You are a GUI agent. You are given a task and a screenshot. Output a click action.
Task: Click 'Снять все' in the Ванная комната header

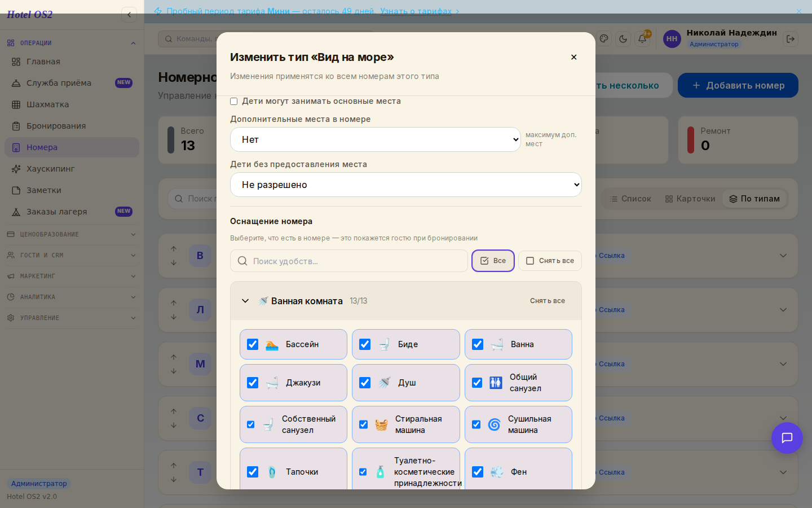547,301
